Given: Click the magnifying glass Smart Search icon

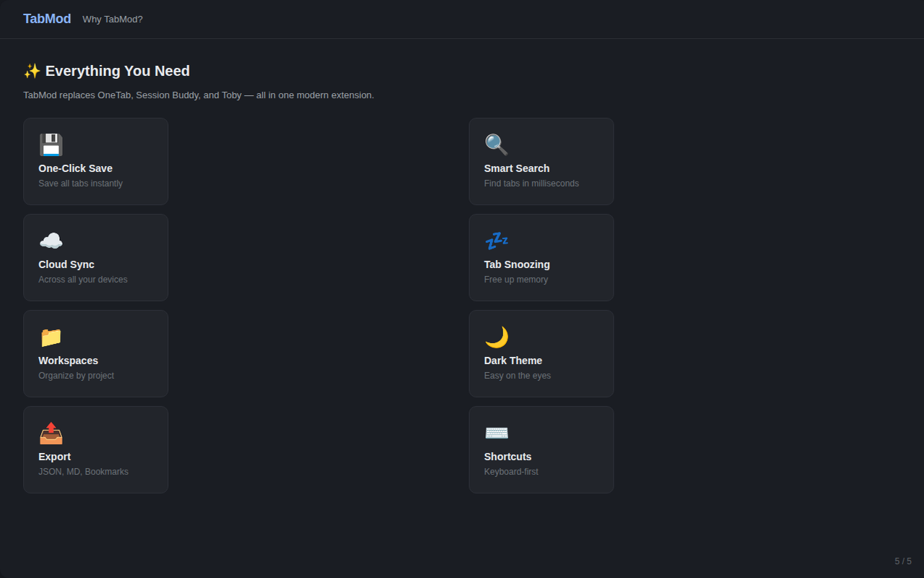Looking at the screenshot, I should 496,144.
